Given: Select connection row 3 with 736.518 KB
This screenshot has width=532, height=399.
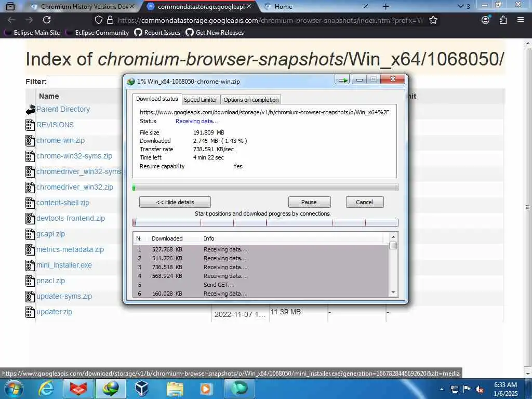Looking at the screenshot, I should 261,268.
